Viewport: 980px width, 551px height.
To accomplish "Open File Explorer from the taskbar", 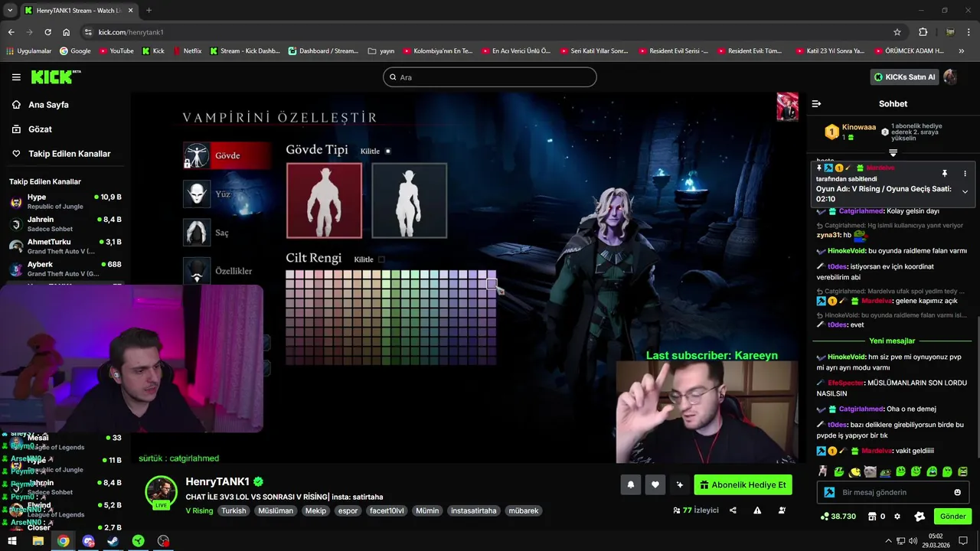I will click(38, 541).
